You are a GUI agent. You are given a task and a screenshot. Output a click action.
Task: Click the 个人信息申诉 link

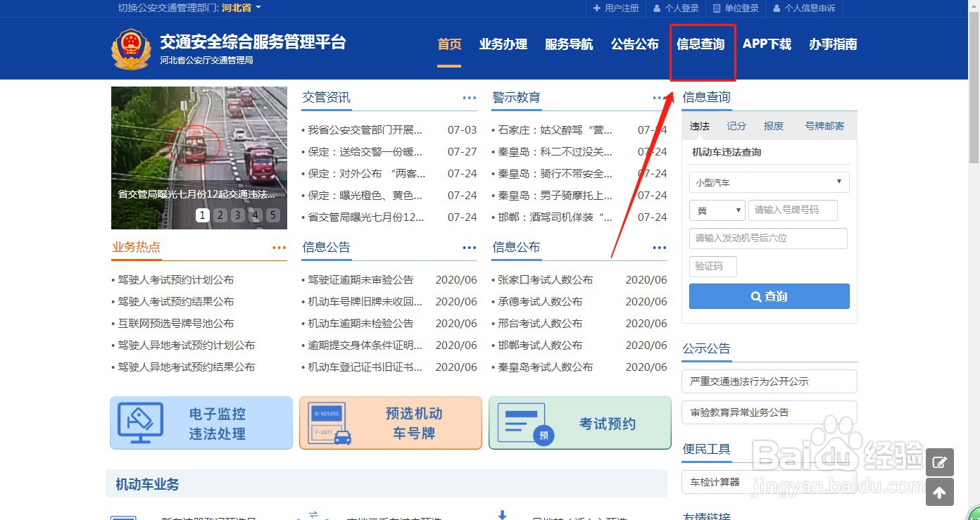[x=810, y=8]
